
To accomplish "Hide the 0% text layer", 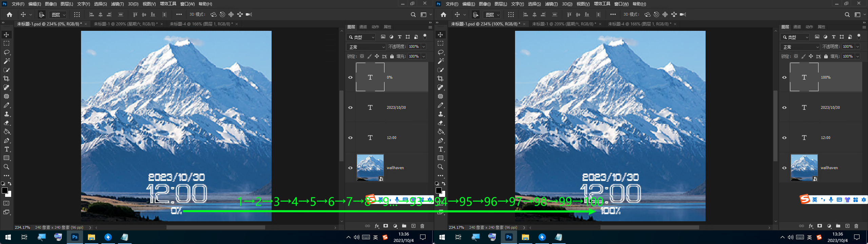I will pos(350,77).
